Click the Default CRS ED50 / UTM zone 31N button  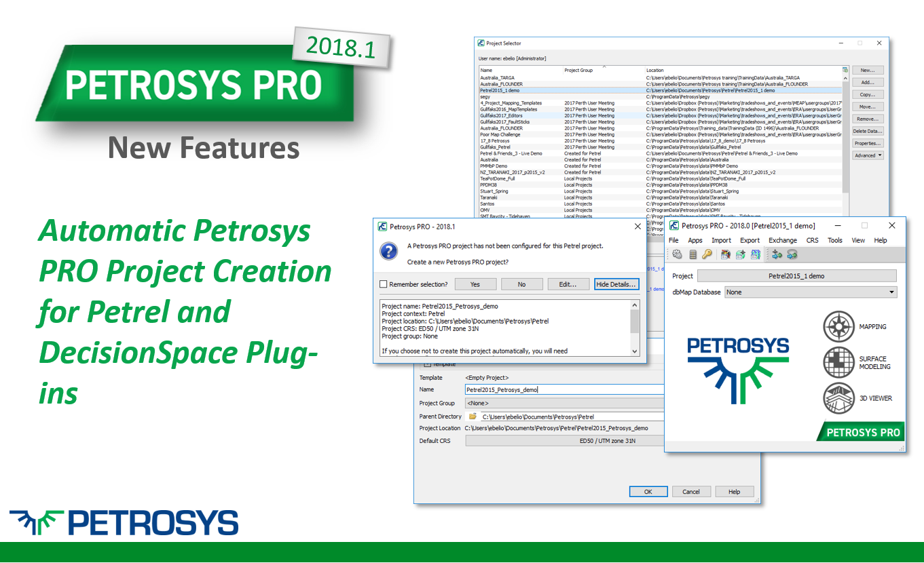tap(564, 441)
